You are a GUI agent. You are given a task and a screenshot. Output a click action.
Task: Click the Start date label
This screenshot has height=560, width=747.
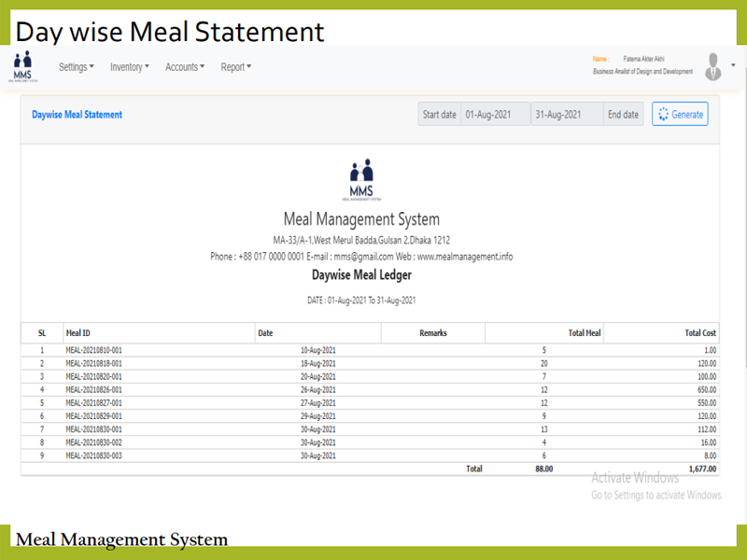coord(440,115)
